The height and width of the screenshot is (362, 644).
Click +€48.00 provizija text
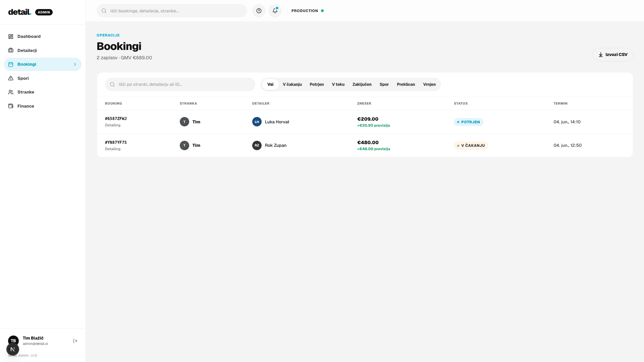pyautogui.click(x=374, y=149)
